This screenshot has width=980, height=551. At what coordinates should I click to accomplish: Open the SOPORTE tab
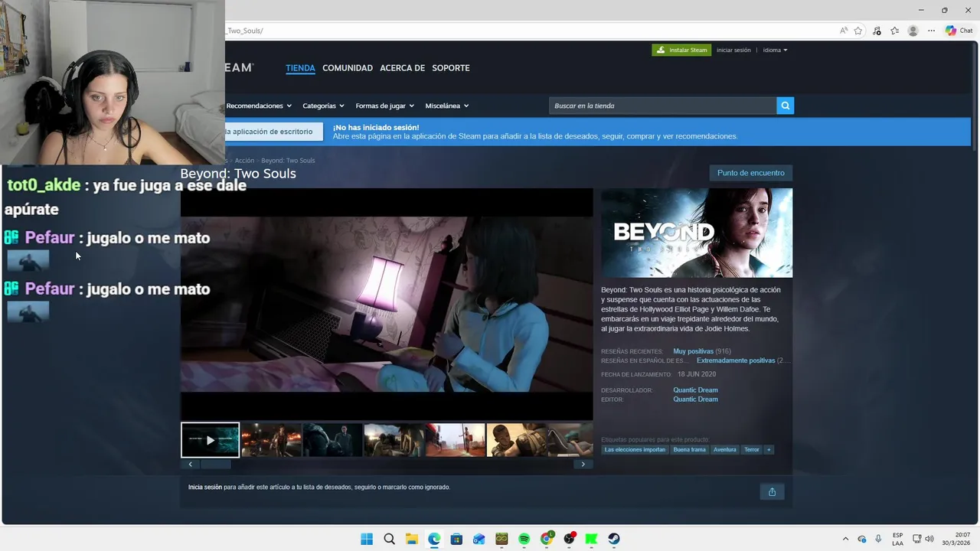click(451, 68)
